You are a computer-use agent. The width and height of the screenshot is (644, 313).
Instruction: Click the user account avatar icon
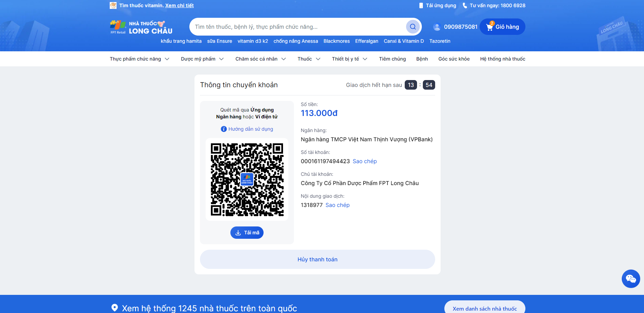point(437,27)
